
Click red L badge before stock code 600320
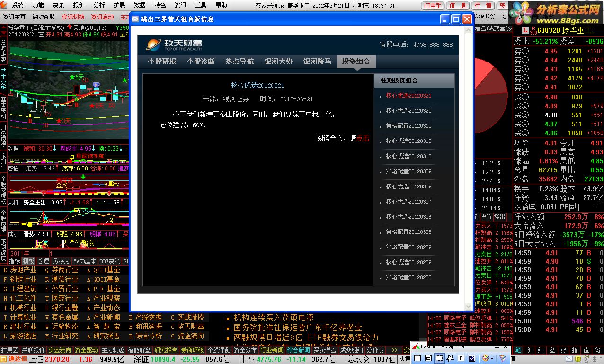point(525,30)
